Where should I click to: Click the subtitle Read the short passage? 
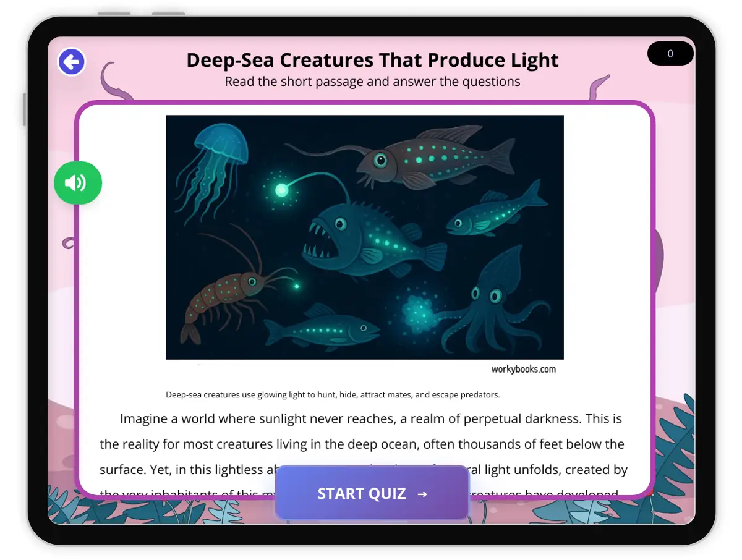point(372,82)
